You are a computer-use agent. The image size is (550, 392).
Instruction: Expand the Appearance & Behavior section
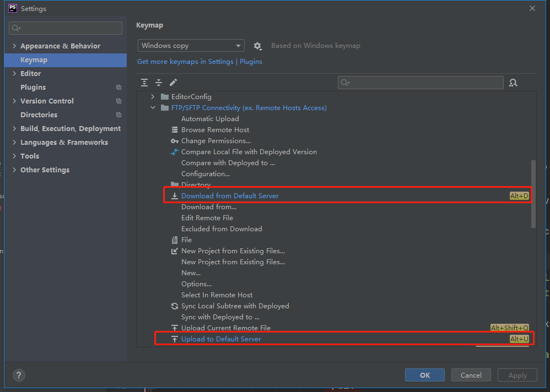[14, 46]
